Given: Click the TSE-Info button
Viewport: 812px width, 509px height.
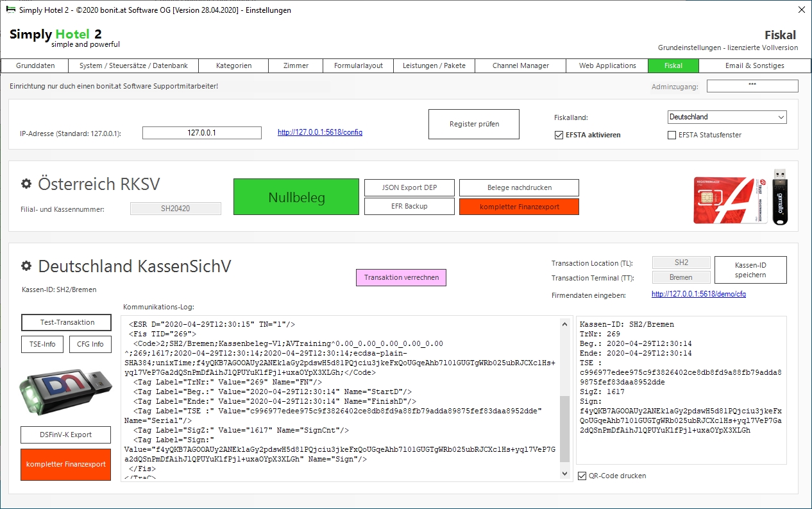Looking at the screenshot, I should [x=42, y=344].
